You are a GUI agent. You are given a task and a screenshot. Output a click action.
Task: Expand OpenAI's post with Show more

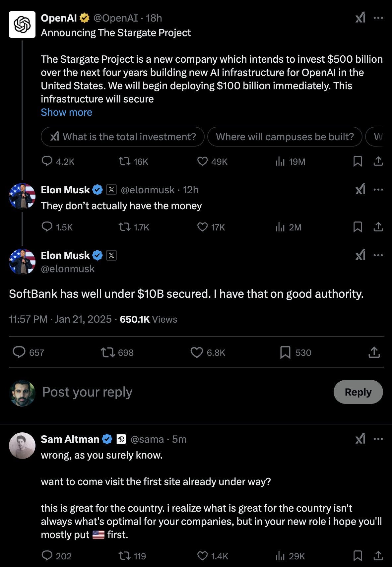[66, 112]
